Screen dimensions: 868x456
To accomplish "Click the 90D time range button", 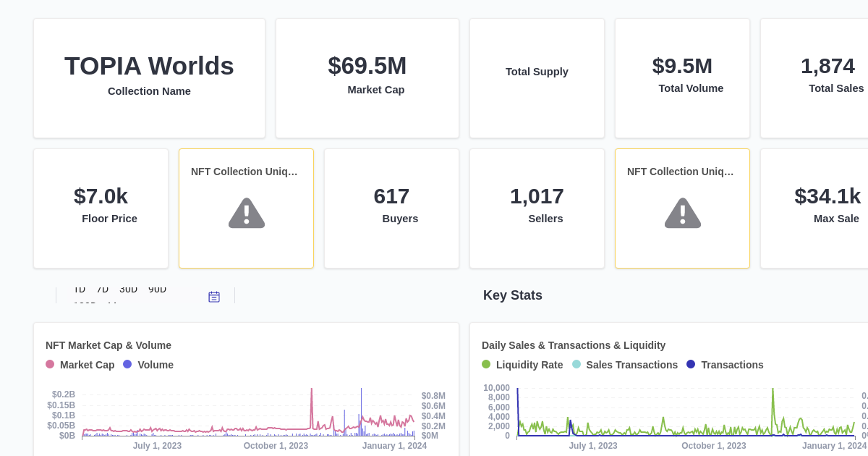I will coord(157,288).
